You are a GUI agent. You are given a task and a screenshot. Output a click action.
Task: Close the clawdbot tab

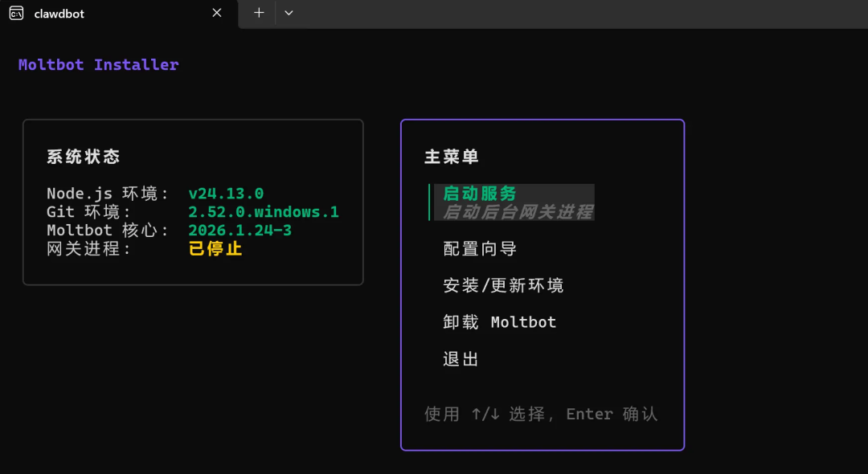[217, 13]
